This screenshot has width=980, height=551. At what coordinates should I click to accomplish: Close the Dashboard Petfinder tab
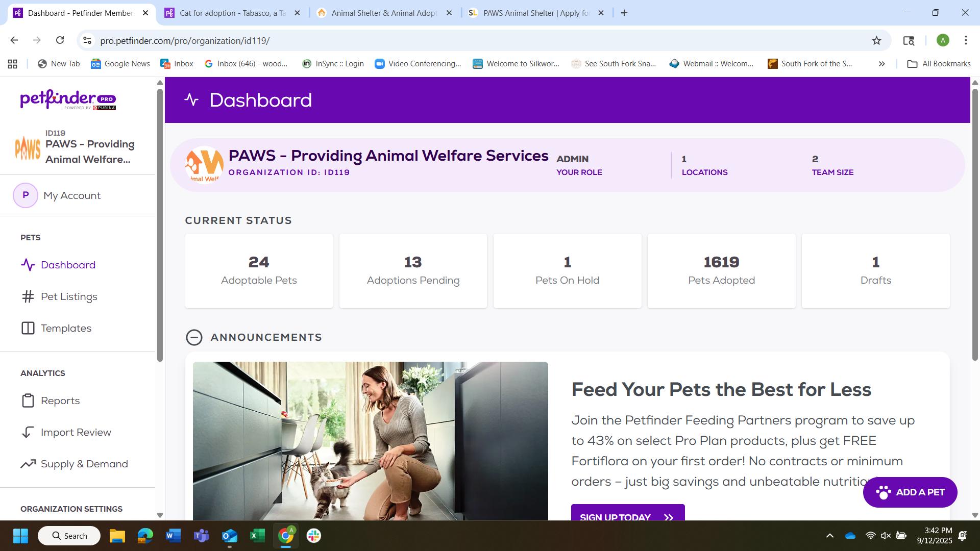(145, 13)
